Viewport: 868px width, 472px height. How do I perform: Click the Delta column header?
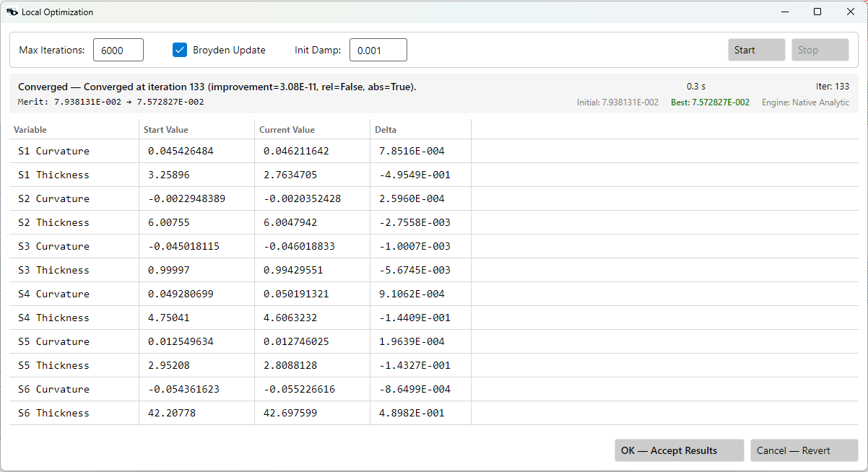(x=420, y=130)
